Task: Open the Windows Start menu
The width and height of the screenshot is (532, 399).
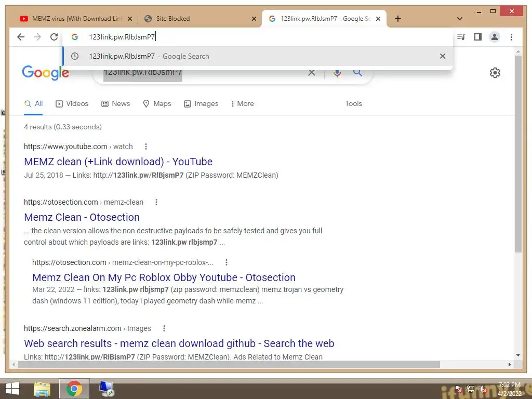Action: (x=12, y=389)
